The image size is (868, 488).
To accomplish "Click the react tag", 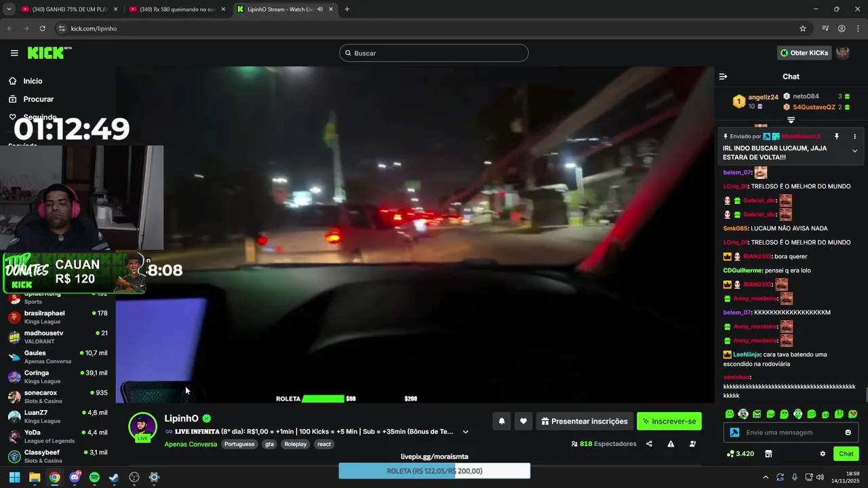I will tap(324, 444).
